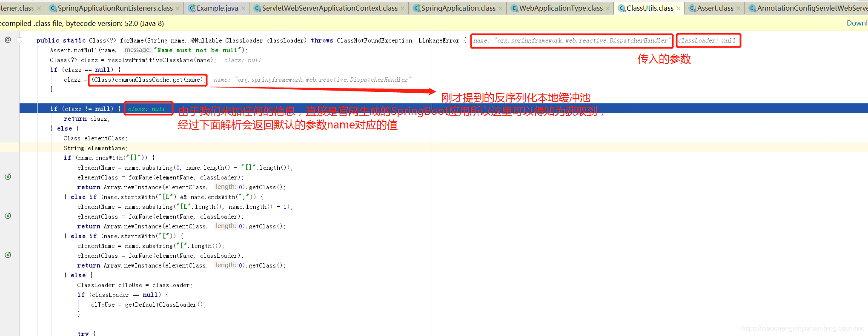Click the resolvePrimitiveClassName(name) call
868x336 pixels.
160,60
